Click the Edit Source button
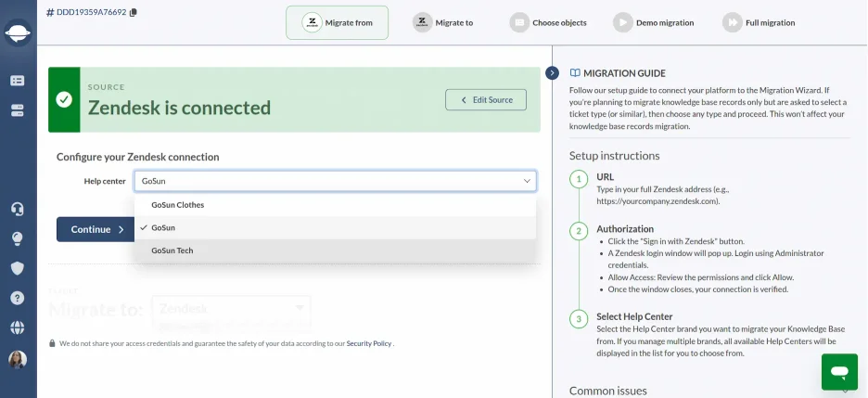The image size is (868, 398). [x=486, y=99]
